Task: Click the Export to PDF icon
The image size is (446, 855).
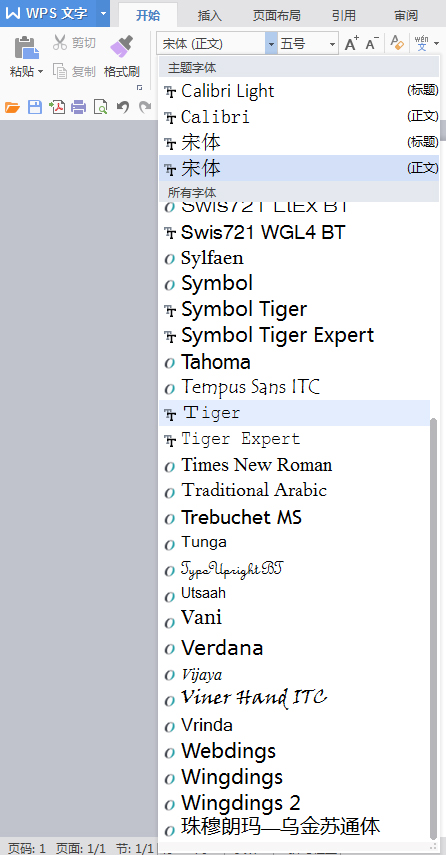Action: [x=57, y=107]
